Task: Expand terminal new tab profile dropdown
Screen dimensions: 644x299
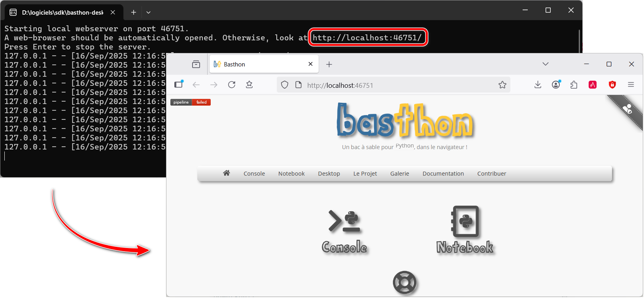Action: (149, 12)
